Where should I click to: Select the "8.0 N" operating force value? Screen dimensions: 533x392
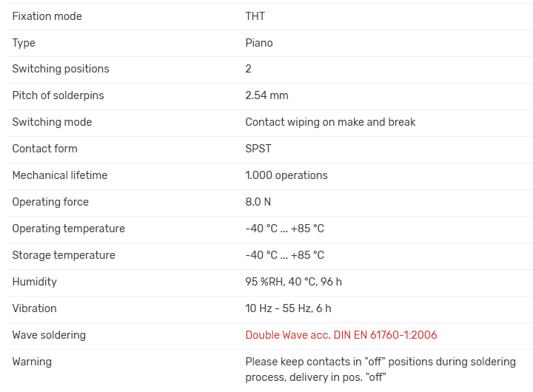tap(261, 202)
